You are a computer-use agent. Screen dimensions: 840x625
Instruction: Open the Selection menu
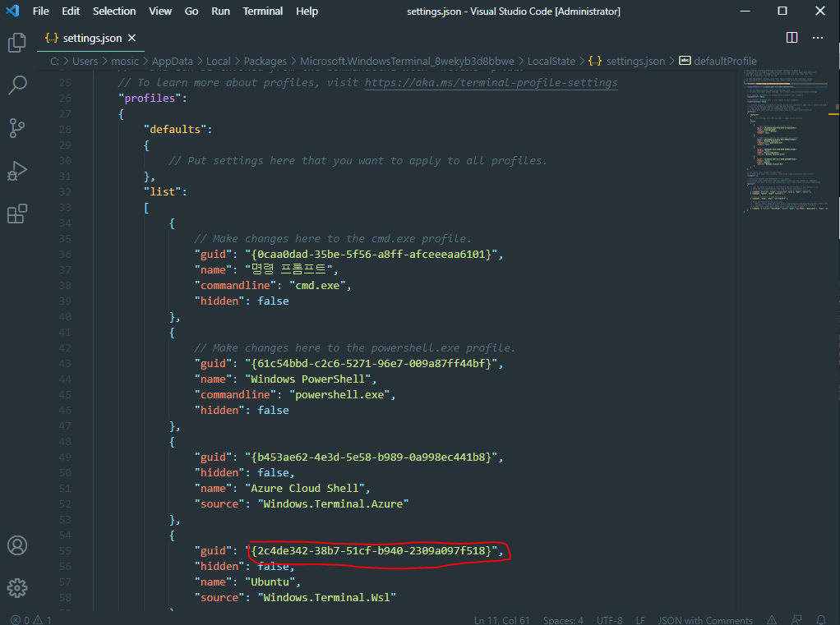point(114,11)
